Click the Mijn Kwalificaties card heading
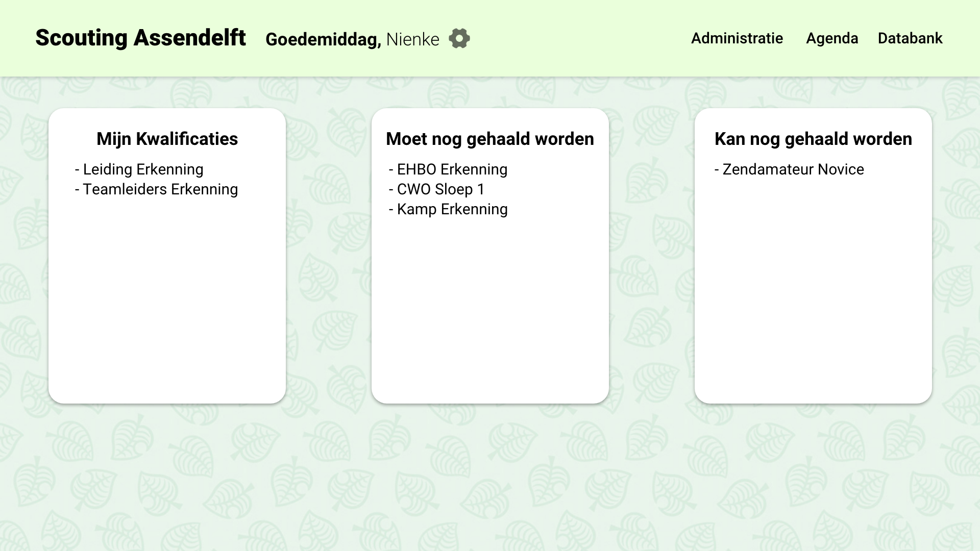The width and height of the screenshot is (980, 551). pos(167,139)
